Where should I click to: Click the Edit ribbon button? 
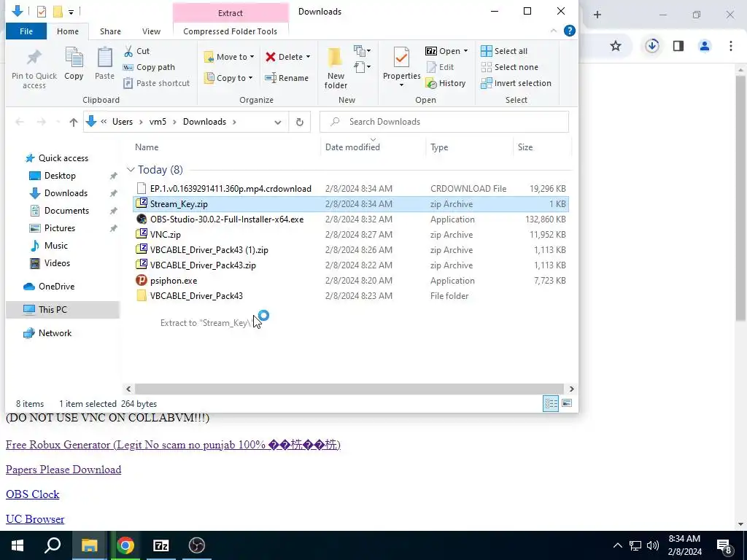tap(440, 67)
